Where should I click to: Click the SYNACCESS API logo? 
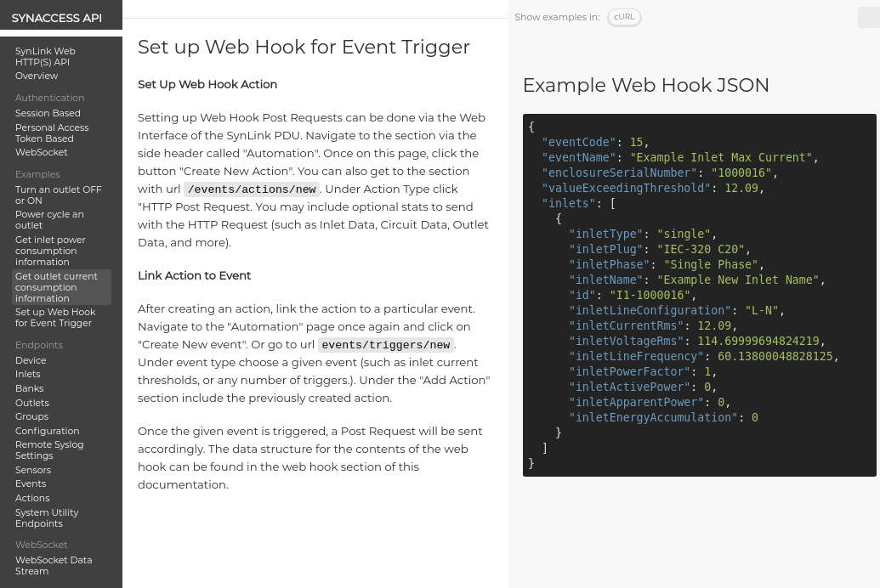(56, 18)
